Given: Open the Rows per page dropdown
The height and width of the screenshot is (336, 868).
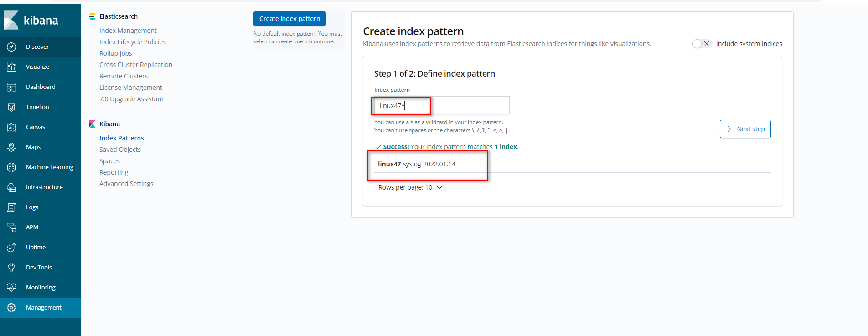Looking at the screenshot, I should point(410,187).
